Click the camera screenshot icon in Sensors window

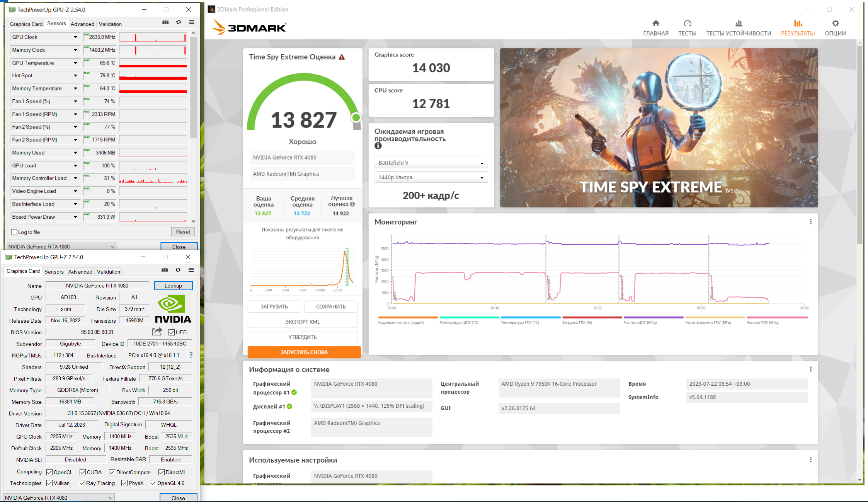pyautogui.click(x=165, y=22)
